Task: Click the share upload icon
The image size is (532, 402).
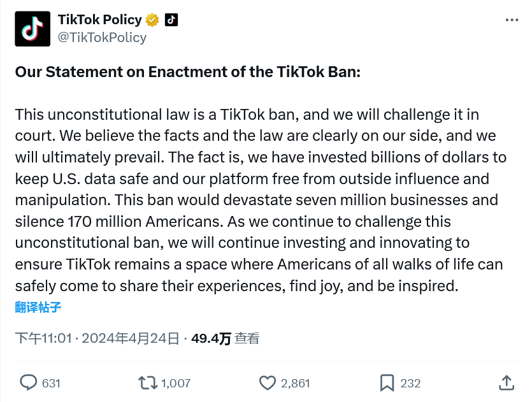Action: tap(506, 382)
